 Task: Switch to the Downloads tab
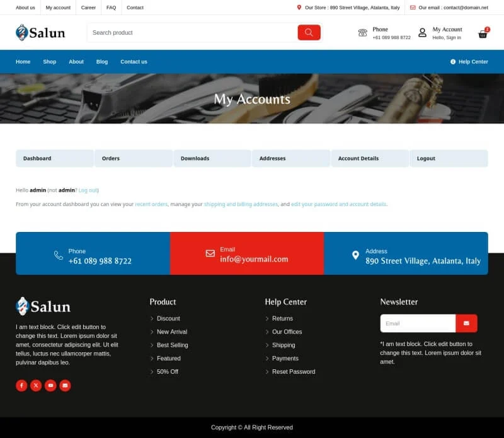click(212, 159)
